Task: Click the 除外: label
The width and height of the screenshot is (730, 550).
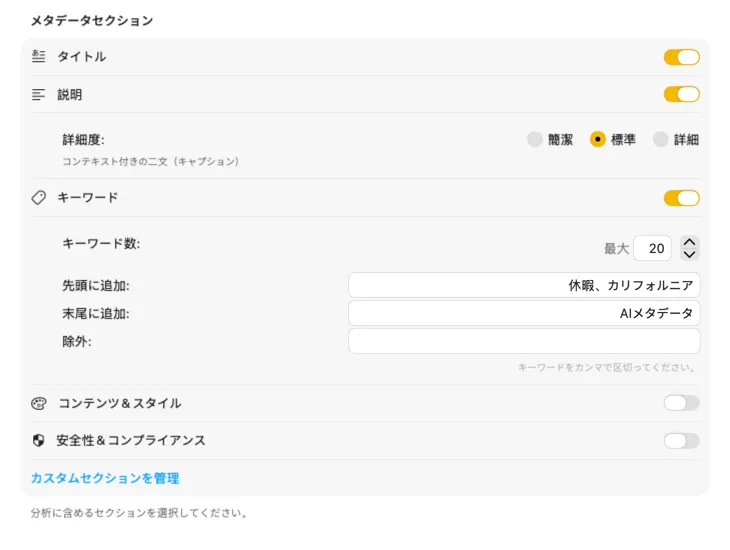Action: click(77, 341)
